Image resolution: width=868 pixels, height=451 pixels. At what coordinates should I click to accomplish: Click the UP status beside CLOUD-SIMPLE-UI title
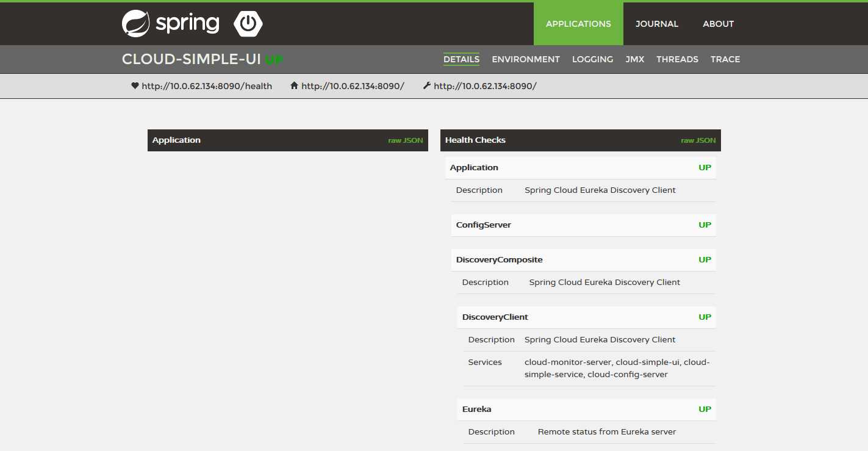(274, 60)
